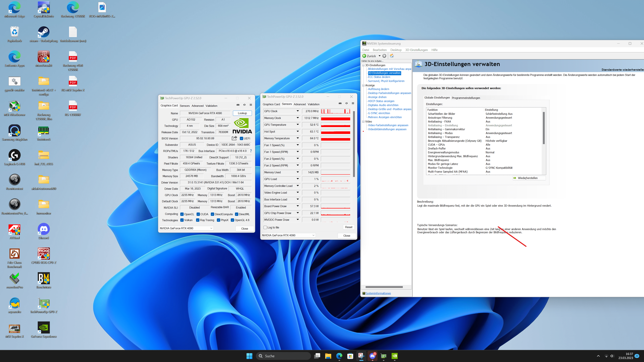Screen dimensions: 644x362
Task: Open the NVIDIA icon in the taskbar
Action: [394, 356]
